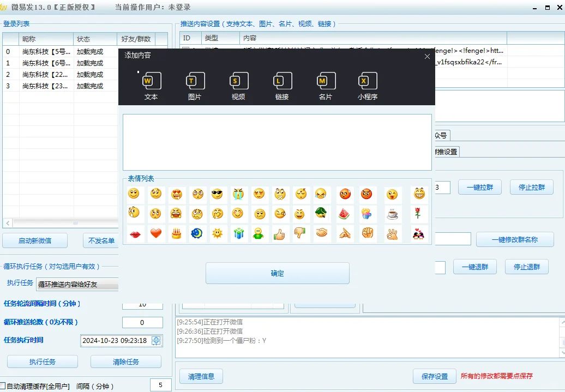
Task: Insert the OK hand gesture emoji
Action: pyautogui.click(x=392, y=234)
